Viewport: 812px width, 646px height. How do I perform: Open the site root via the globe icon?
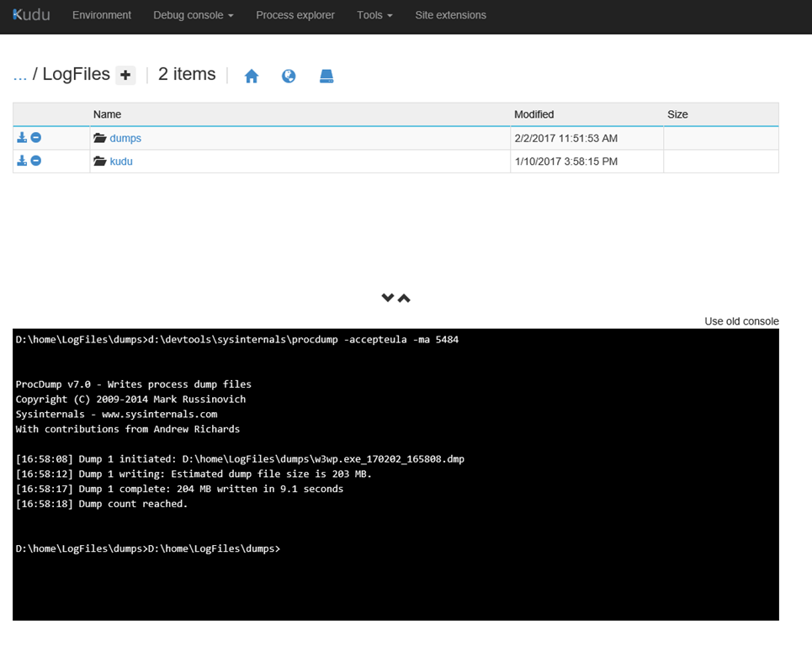tap(289, 76)
